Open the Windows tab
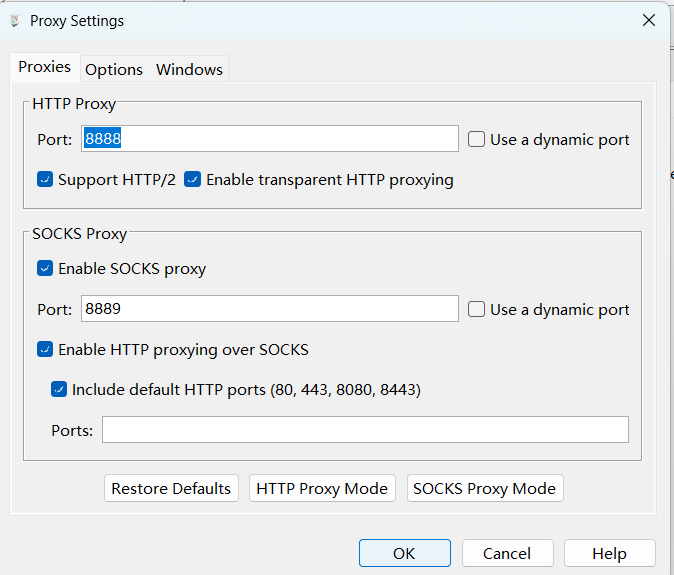The height and width of the screenshot is (575, 674). (189, 70)
